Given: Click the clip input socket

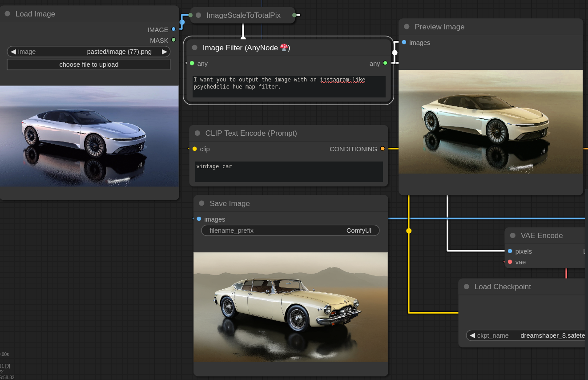Looking at the screenshot, I should pyautogui.click(x=195, y=149).
